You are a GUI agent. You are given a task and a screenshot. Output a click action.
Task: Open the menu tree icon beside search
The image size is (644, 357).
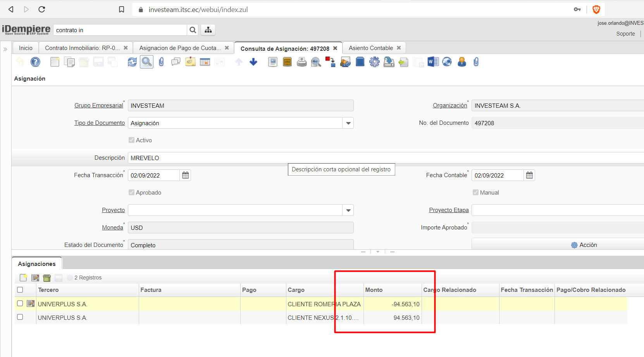(x=208, y=30)
